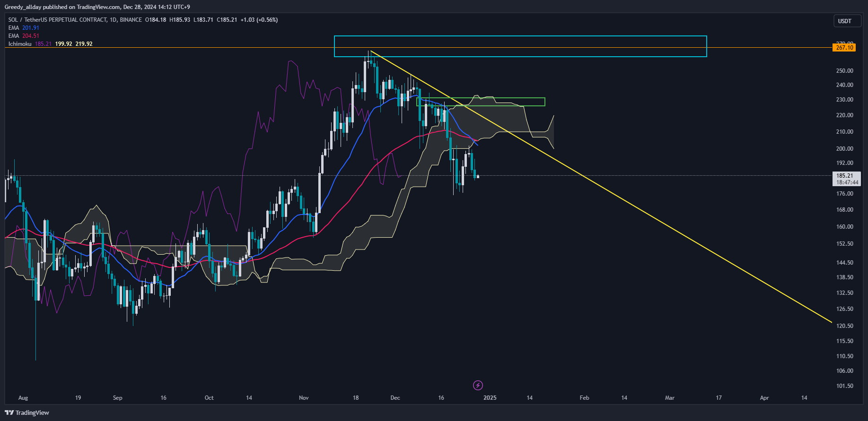Click the Apr label on the time axis

[764, 398]
